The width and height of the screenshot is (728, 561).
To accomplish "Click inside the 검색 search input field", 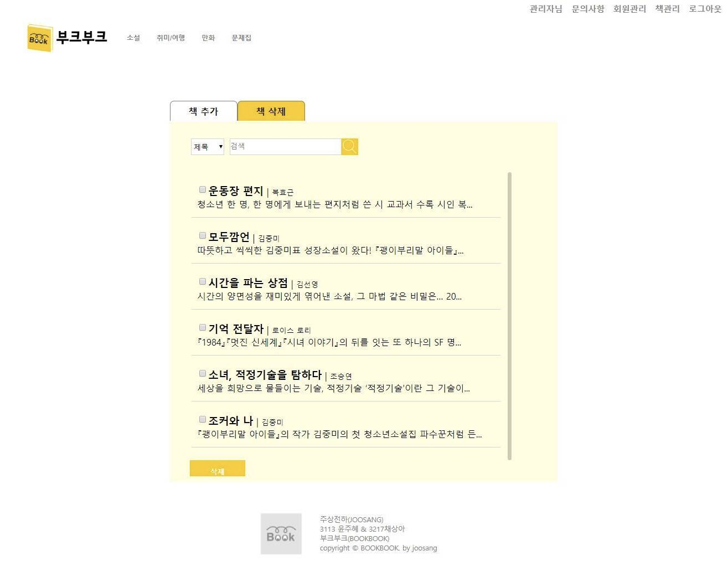I will pos(282,146).
